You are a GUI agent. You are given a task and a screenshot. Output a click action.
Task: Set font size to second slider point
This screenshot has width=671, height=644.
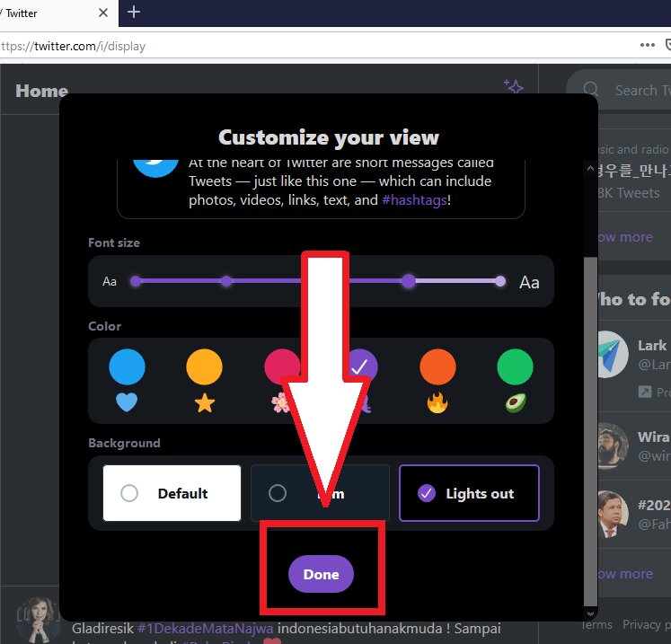pyautogui.click(x=226, y=281)
